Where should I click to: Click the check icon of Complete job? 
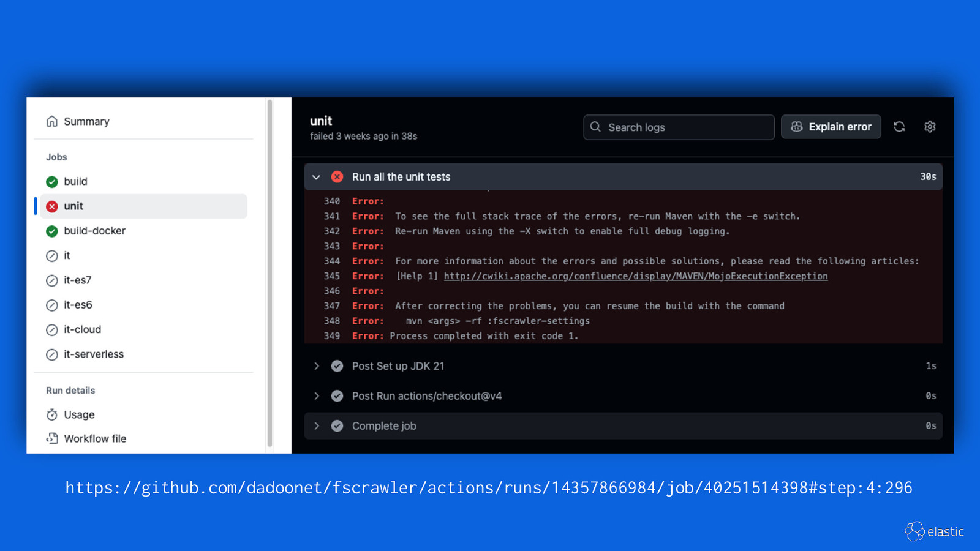[x=337, y=426]
